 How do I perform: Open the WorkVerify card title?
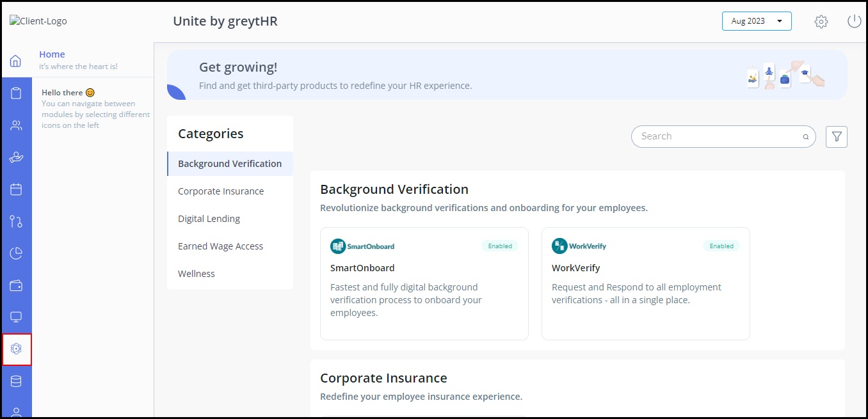tap(576, 268)
